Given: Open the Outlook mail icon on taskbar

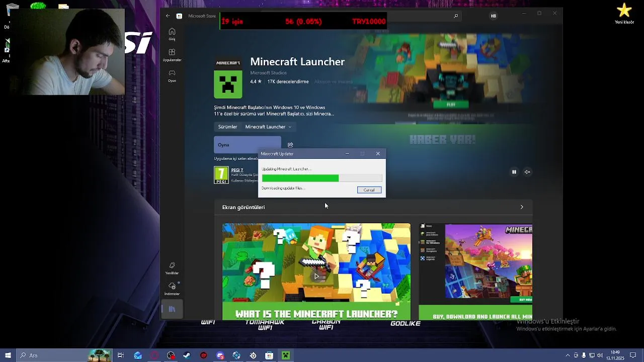Looking at the screenshot, I should [x=138, y=355].
